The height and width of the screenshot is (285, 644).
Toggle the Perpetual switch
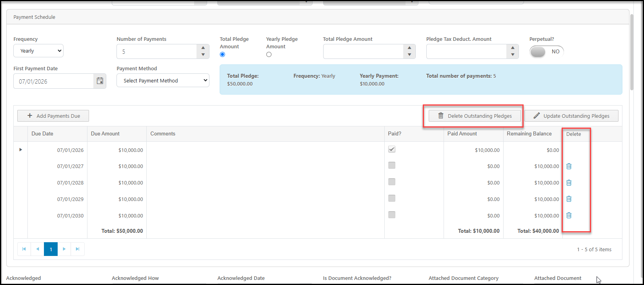coord(547,51)
